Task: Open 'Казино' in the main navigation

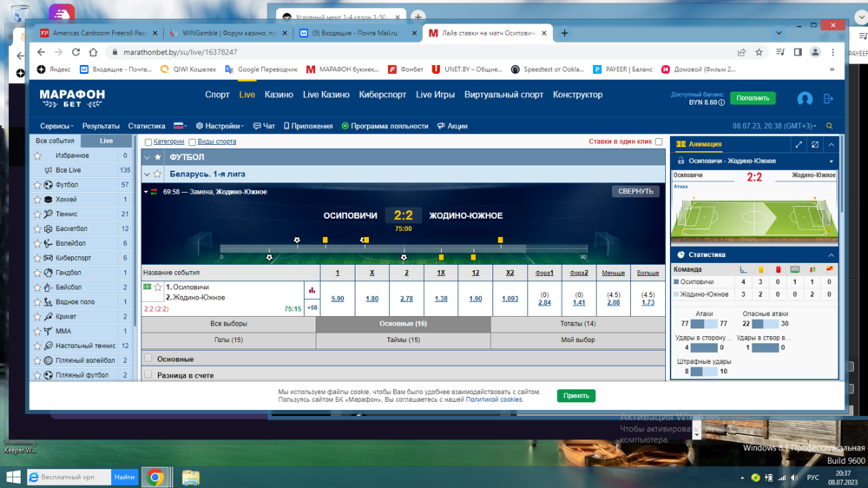Action: [x=279, y=95]
